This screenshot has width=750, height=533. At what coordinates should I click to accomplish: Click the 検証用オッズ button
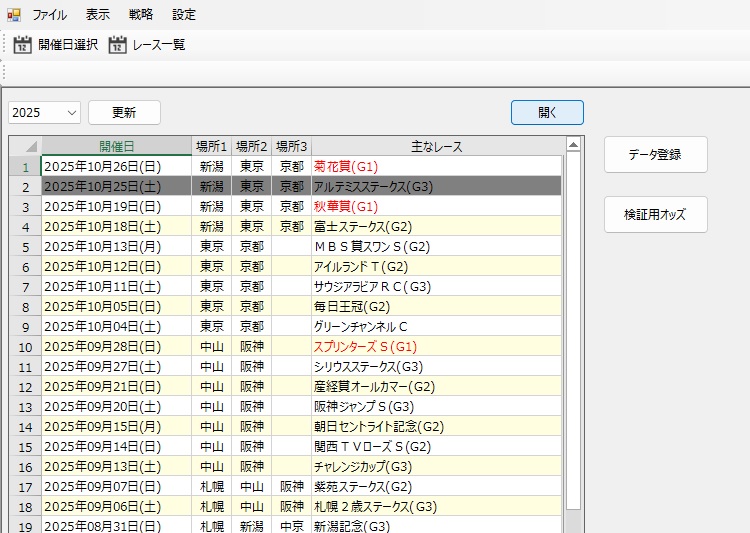(655, 214)
